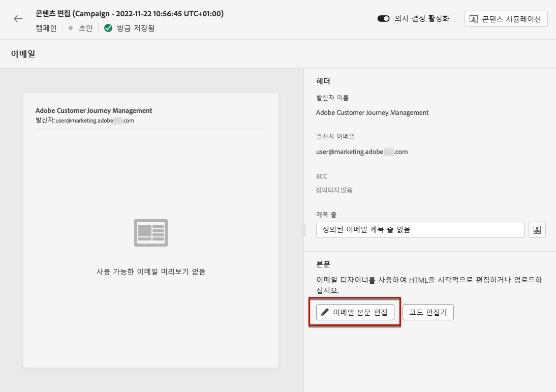Toggle the 의사 결정 활성화 switch
The width and height of the screenshot is (556, 392).
point(383,18)
